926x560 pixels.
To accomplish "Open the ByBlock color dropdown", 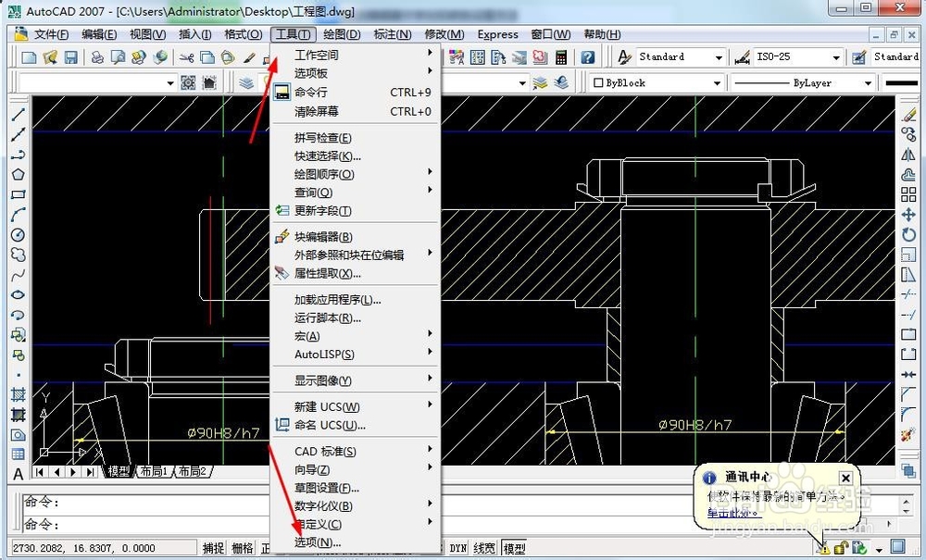I will coord(717,83).
